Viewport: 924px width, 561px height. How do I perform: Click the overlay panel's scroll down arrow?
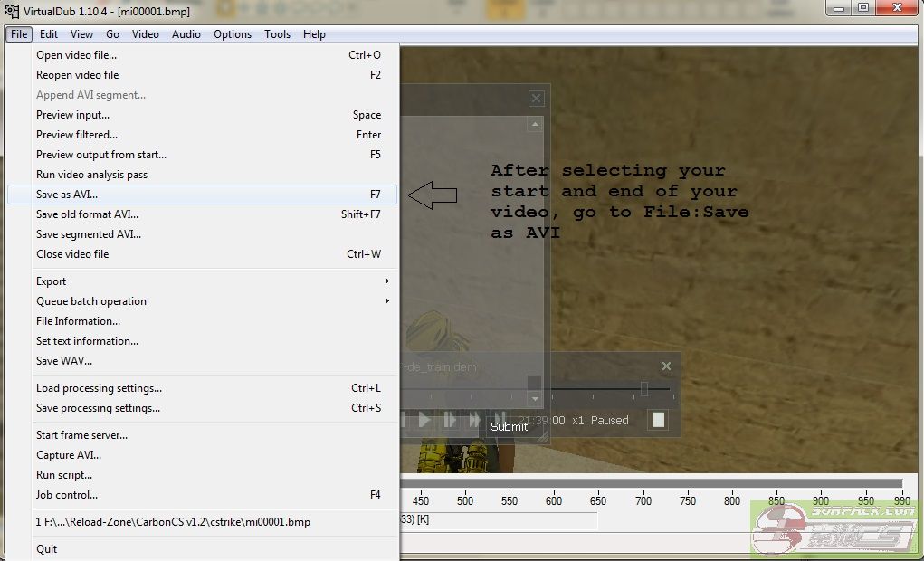(x=535, y=398)
